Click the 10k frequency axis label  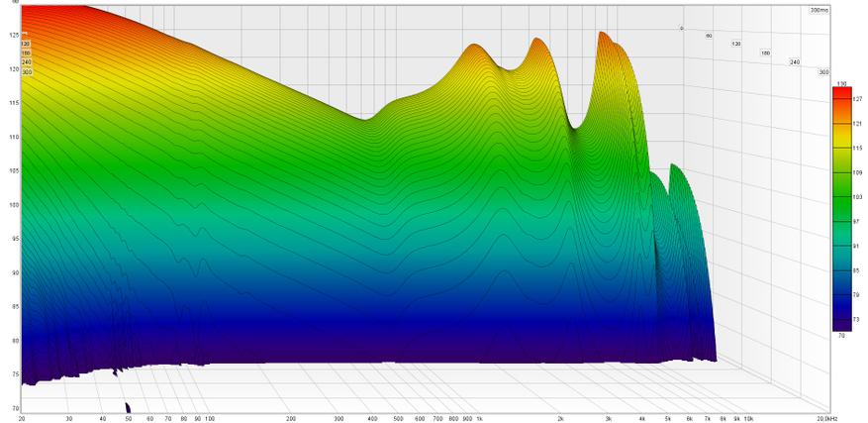748,418
